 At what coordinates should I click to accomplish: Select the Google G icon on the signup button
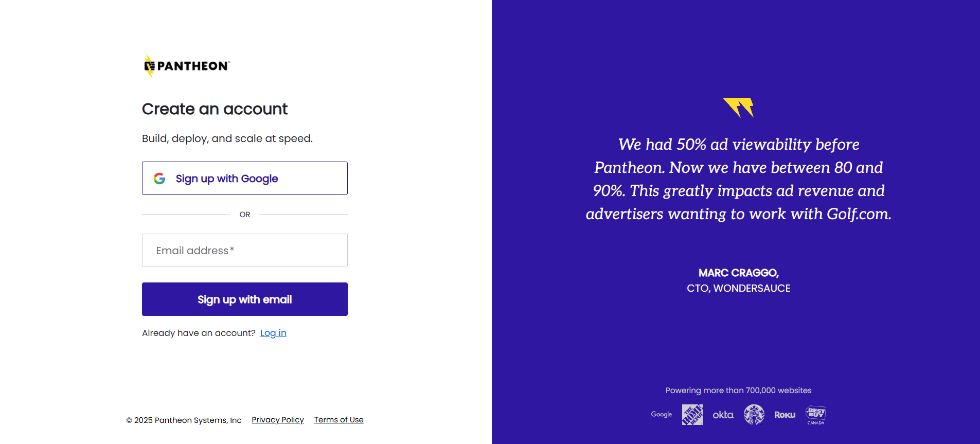160,178
